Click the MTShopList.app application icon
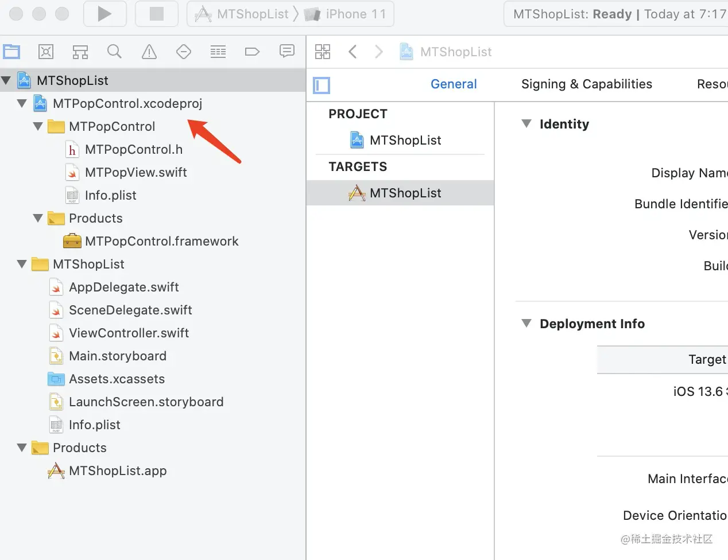 [56, 470]
